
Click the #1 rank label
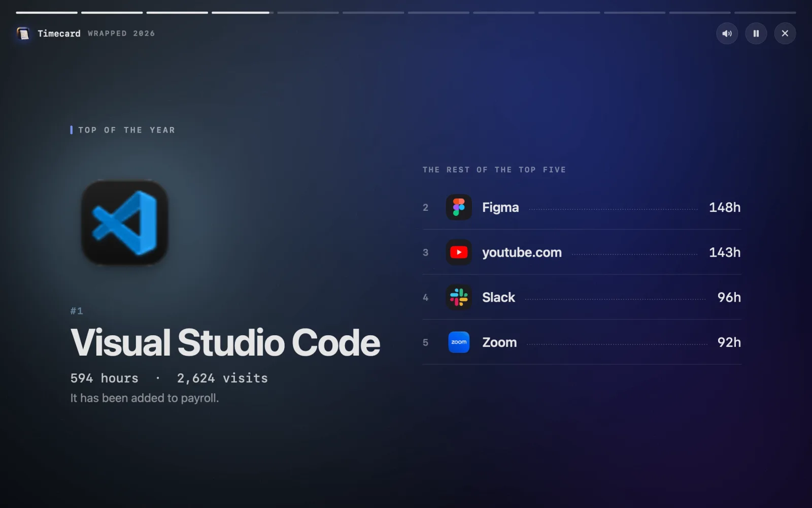pyautogui.click(x=77, y=311)
